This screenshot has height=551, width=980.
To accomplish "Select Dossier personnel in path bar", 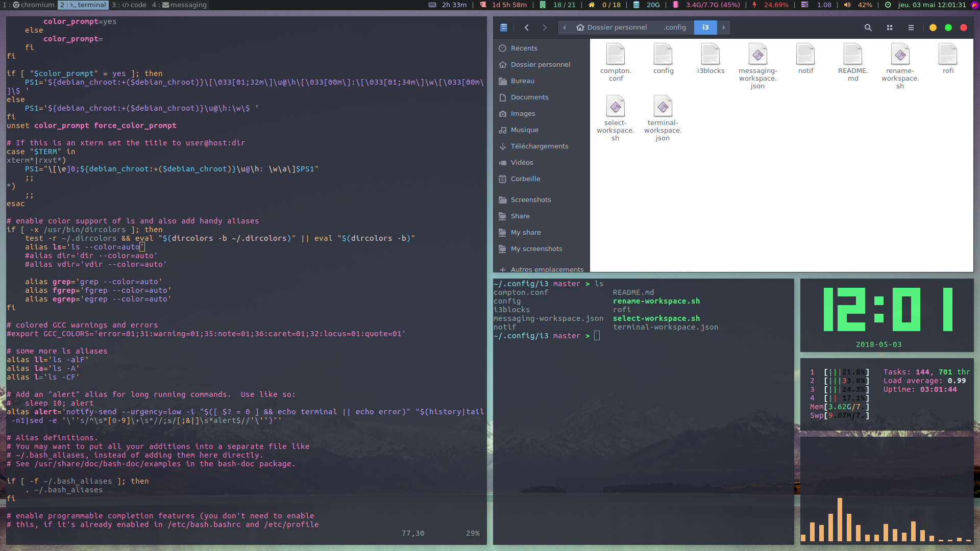I will [x=611, y=28].
